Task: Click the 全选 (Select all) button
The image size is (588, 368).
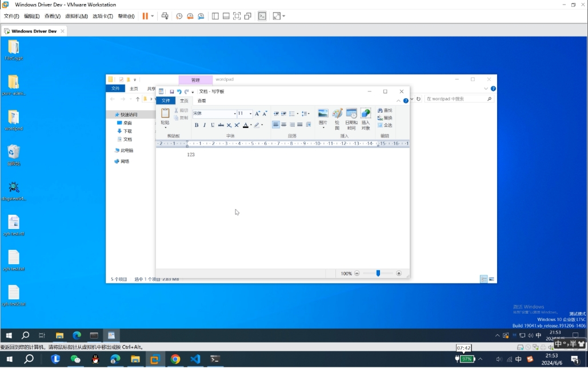Action: pos(385,125)
